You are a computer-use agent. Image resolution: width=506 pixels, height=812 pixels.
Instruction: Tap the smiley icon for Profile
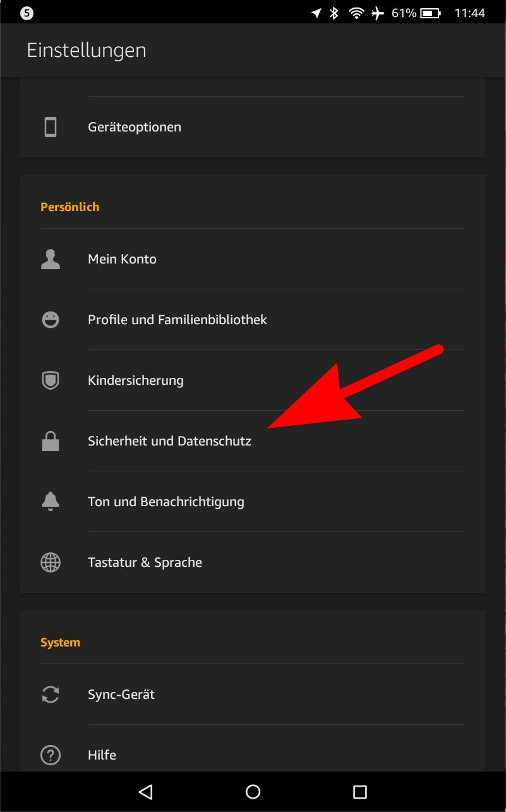pos(51,320)
